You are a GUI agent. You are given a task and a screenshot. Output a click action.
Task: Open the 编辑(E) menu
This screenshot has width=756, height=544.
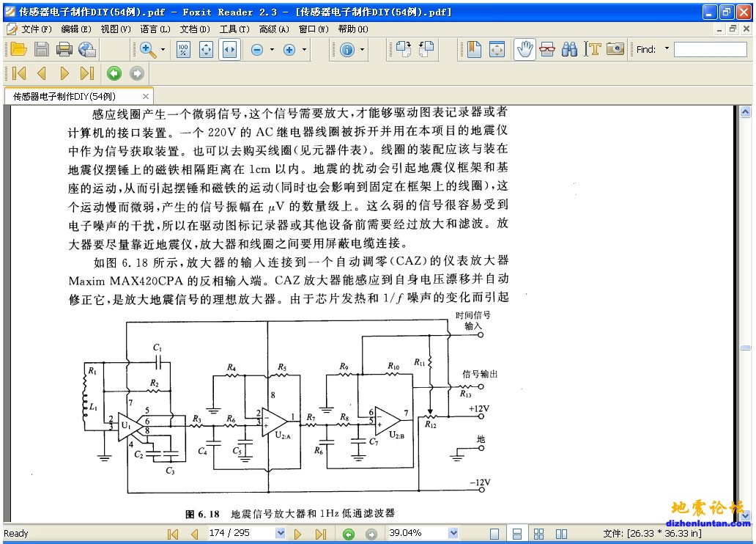(76, 29)
